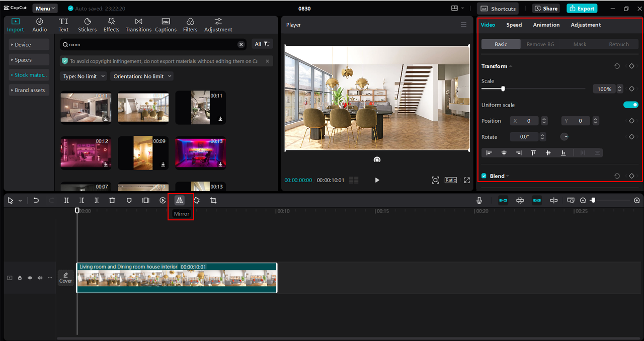
Task: Open the layout dropdown in title bar
Action: click(458, 9)
